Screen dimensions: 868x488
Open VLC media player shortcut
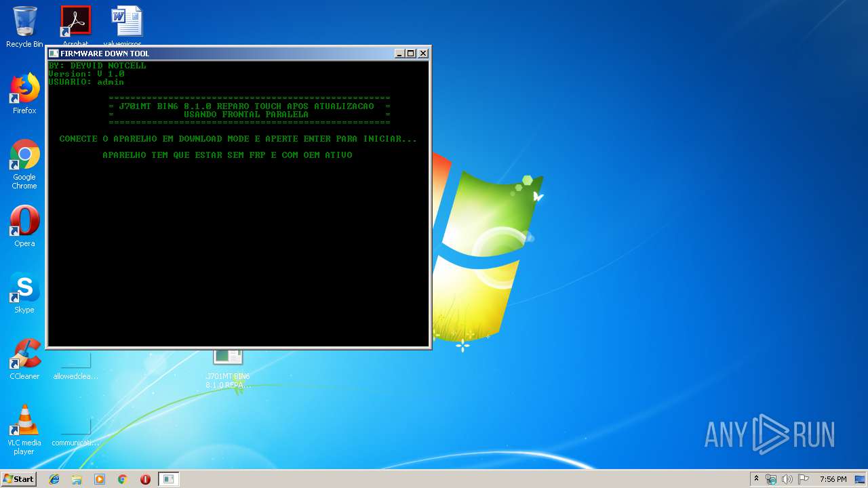pos(24,430)
